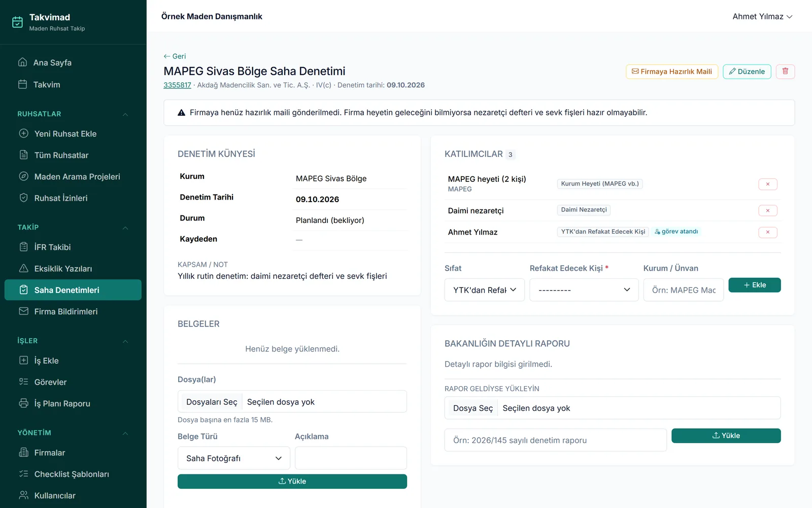Click Dosyaları Seç file chooser
Screen dimensions: 812x508
pos(212,402)
